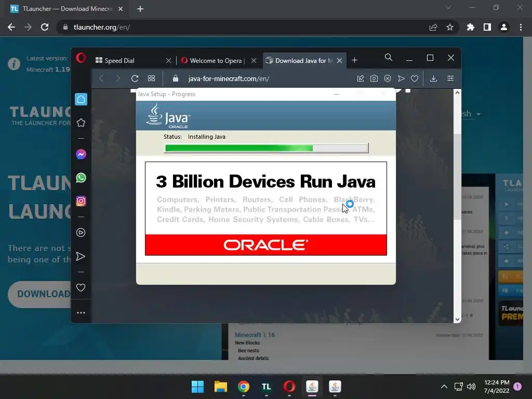Open Opera Easy Setup icon

pyautogui.click(x=450, y=78)
